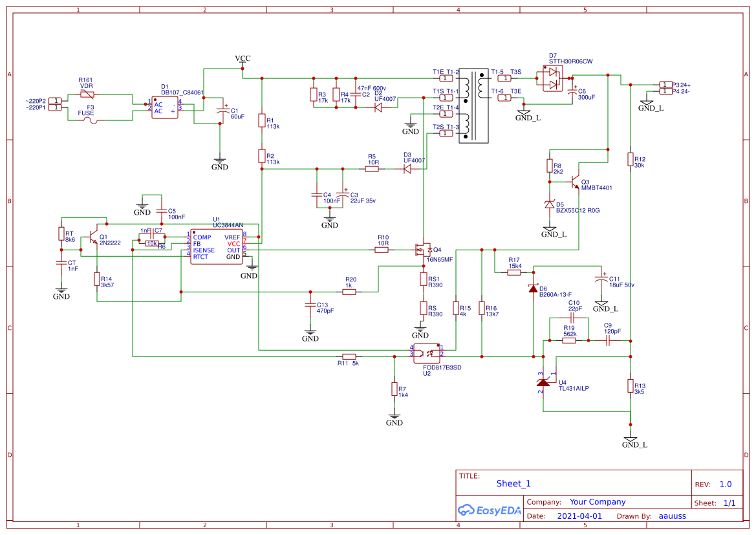Select the BZX55C12 zener diode D5
Screen dimensions: 756x535
[548, 204]
